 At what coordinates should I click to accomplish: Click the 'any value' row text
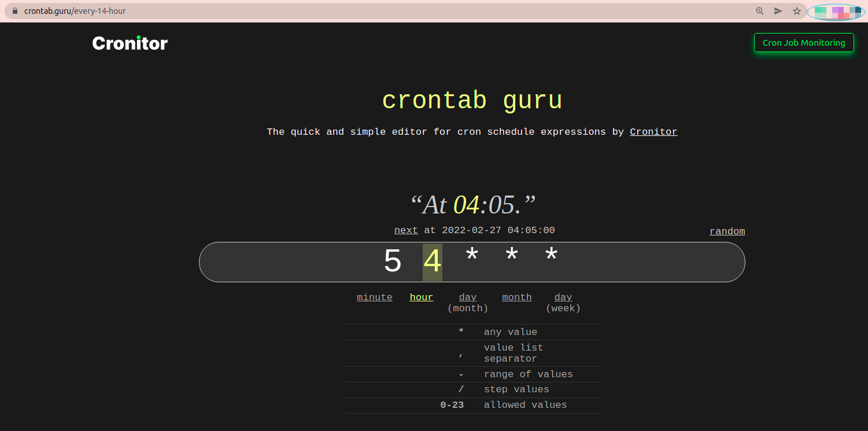click(511, 332)
